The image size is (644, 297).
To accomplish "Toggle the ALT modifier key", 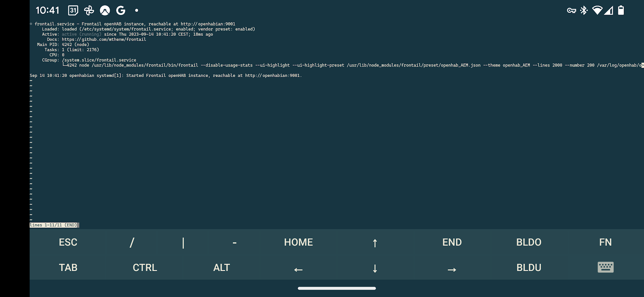I will point(221,268).
